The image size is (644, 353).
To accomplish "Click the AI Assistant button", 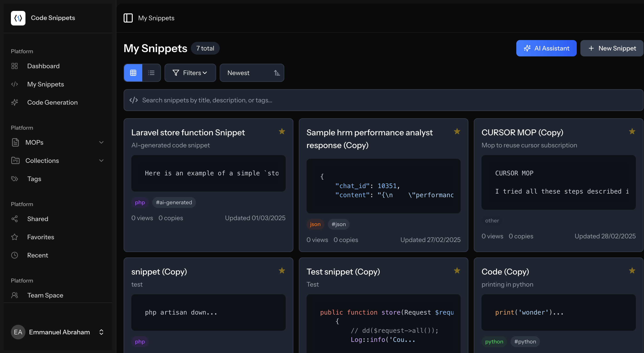I will point(546,48).
